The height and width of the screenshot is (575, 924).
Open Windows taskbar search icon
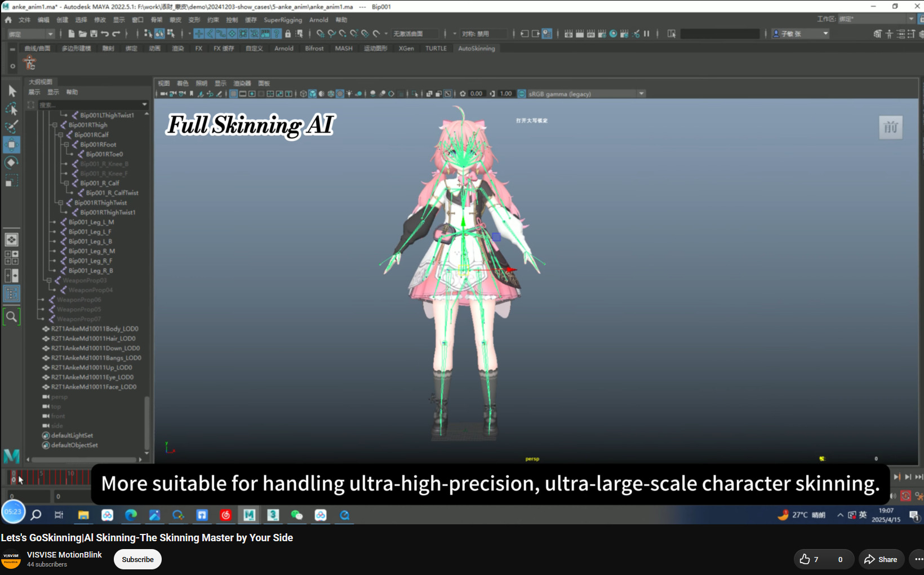(x=36, y=515)
